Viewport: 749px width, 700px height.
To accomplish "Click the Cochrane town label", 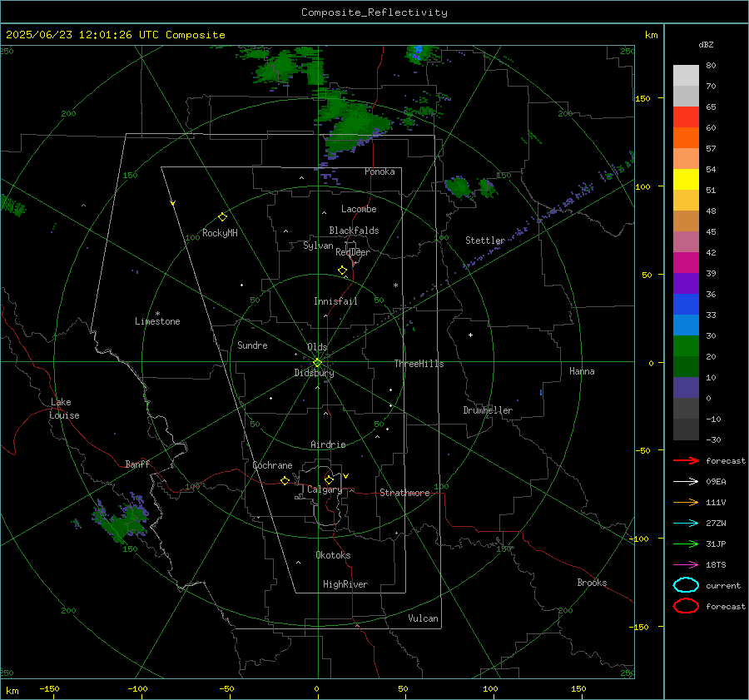I will (272, 465).
